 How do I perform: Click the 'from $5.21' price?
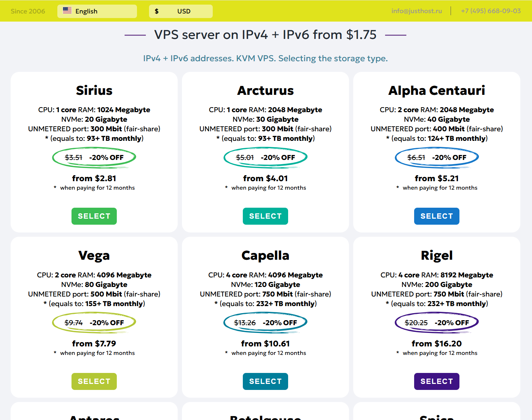[x=437, y=178]
